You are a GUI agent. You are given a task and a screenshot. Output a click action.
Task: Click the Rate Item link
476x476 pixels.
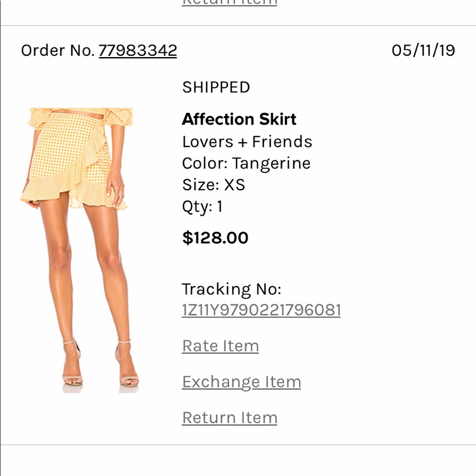(x=220, y=346)
